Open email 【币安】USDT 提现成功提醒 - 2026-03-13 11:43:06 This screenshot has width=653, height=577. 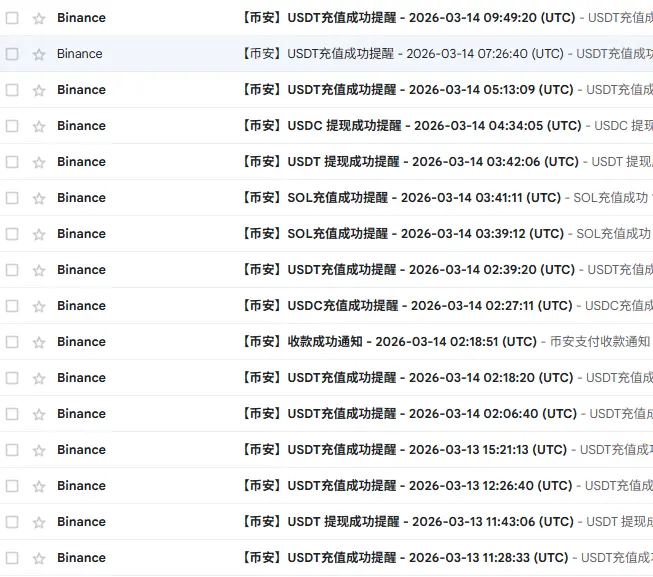click(408, 522)
